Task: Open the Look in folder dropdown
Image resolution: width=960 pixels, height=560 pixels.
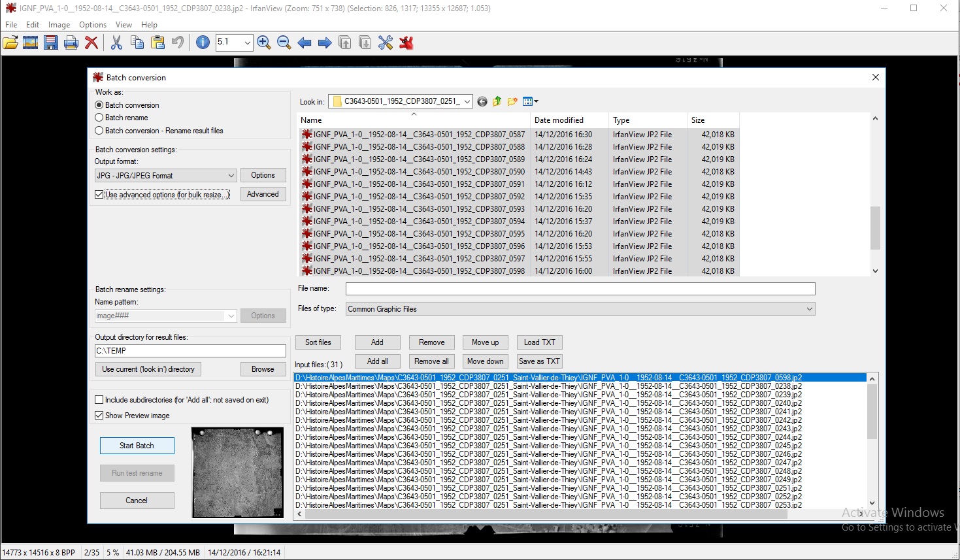Action: (400, 101)
